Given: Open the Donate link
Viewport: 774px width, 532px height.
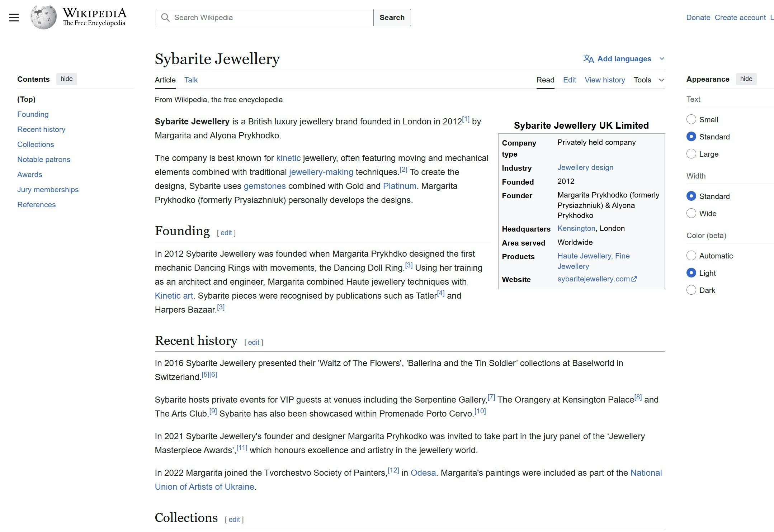Looking at the screenshot, I should click(x=698, y=18).
